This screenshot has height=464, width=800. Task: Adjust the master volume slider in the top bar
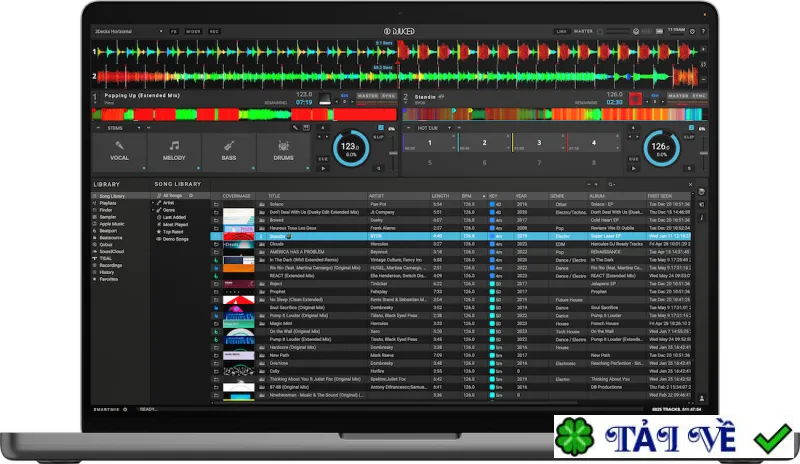617,31
